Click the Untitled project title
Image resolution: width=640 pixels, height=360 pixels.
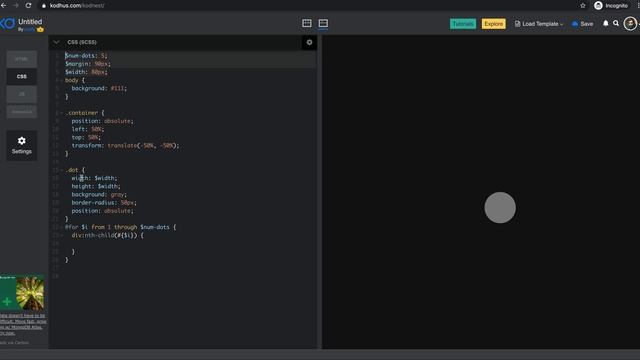(30, 22)
